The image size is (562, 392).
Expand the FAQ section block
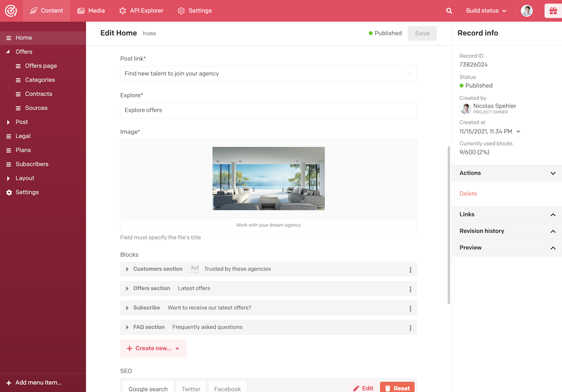click(127, 327)
